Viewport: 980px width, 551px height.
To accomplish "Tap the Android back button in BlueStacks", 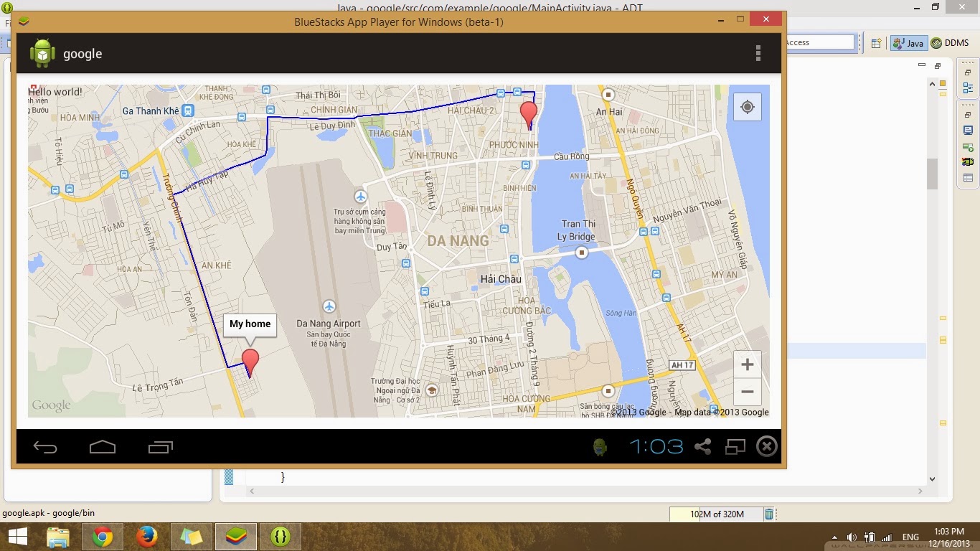I will pos(45,448).
